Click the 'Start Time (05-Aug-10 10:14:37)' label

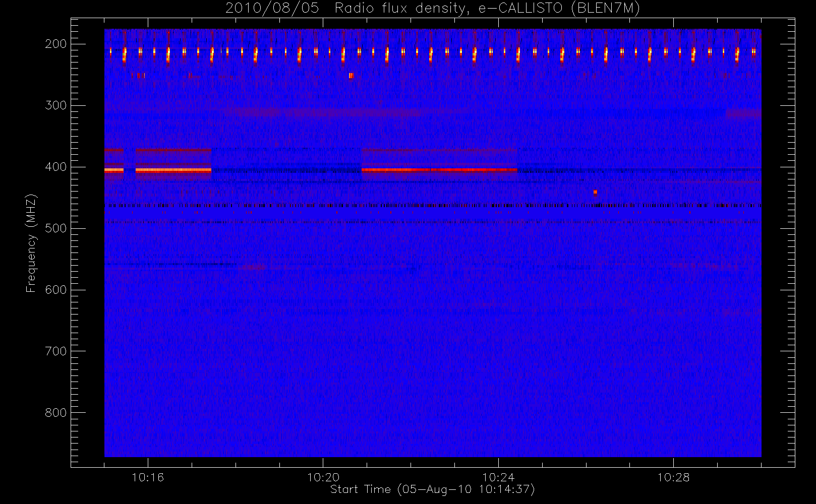(x=432, y=489)
